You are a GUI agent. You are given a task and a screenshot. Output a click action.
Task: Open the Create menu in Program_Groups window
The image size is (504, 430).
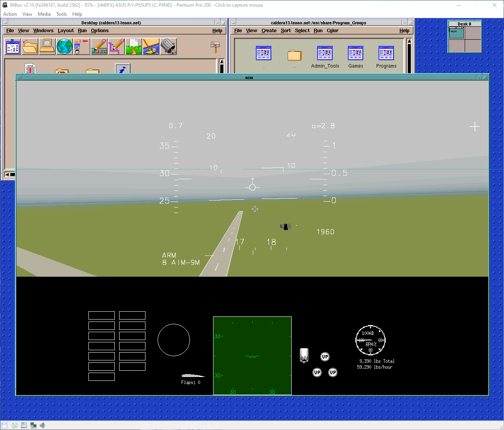[269, 30]
